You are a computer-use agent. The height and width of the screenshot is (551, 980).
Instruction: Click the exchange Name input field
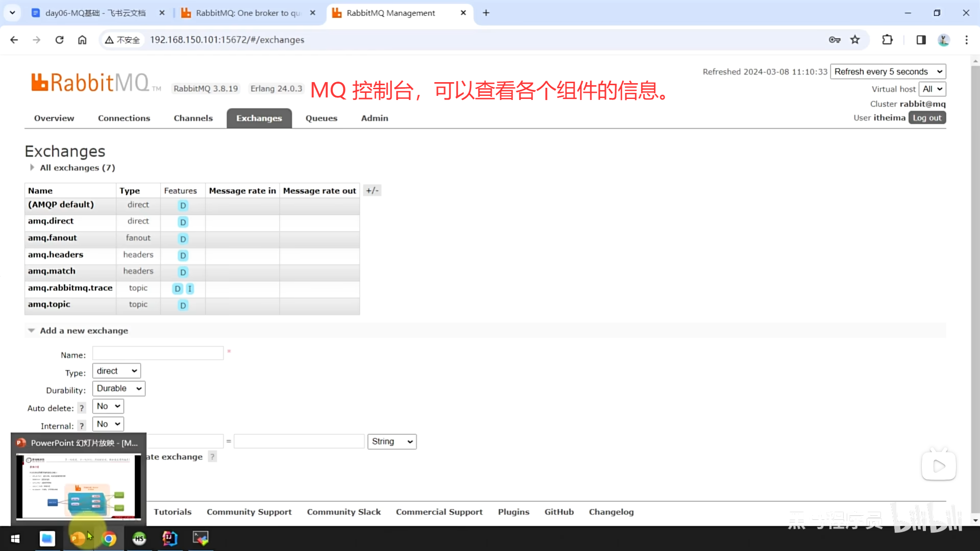(x=158, y=353)
